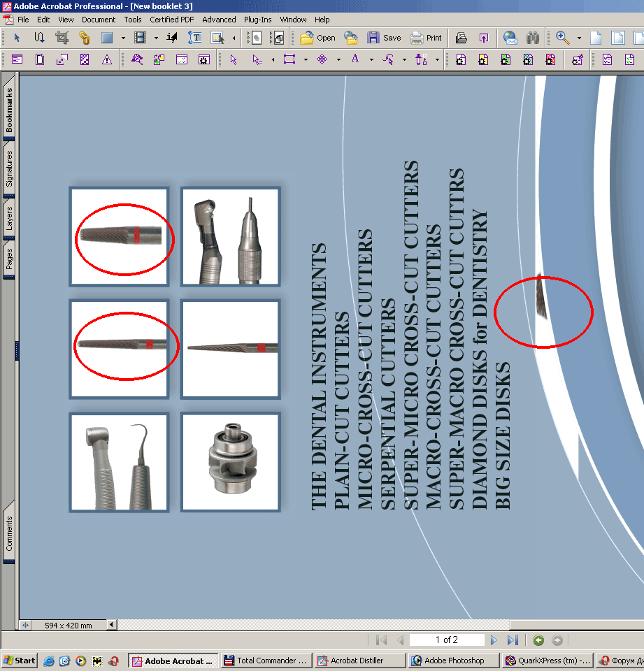Screen dimensions: 644x671
Task: Select the Movie tool filmstrip icon
Action: click(140, 38)
